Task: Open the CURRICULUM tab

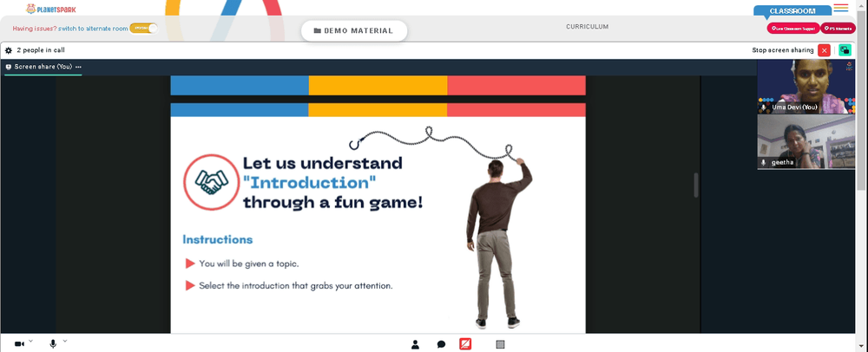Action: (588, 27)
